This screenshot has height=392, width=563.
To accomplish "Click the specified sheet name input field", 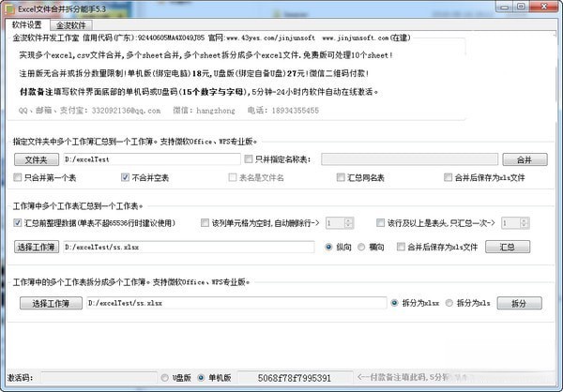I will click(409, 159).
